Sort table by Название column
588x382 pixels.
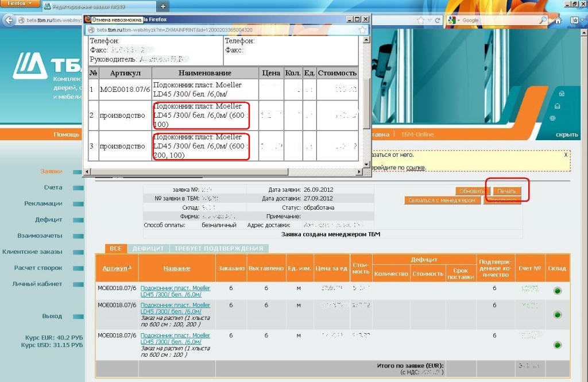177,268
